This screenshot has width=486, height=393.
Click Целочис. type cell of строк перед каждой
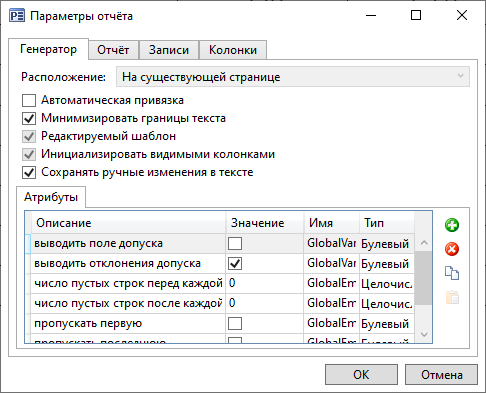pyautogui.click(x=387, y=284)
